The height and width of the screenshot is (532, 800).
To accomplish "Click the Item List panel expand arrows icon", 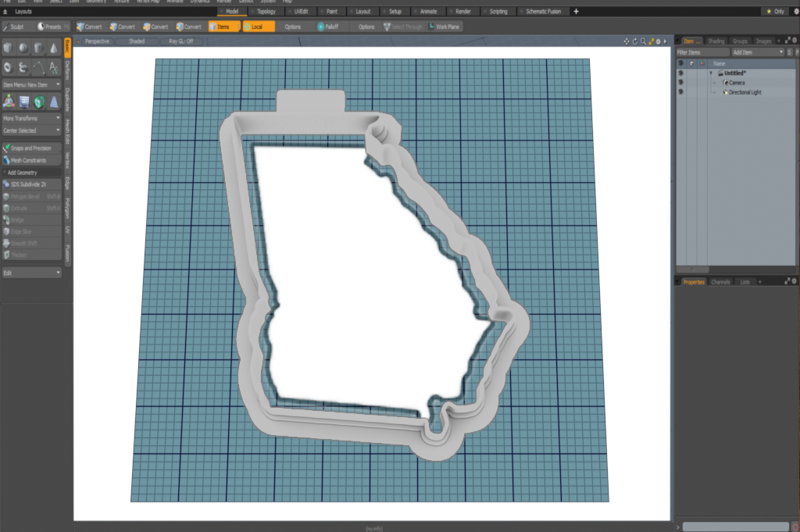I will coord(787,41).
